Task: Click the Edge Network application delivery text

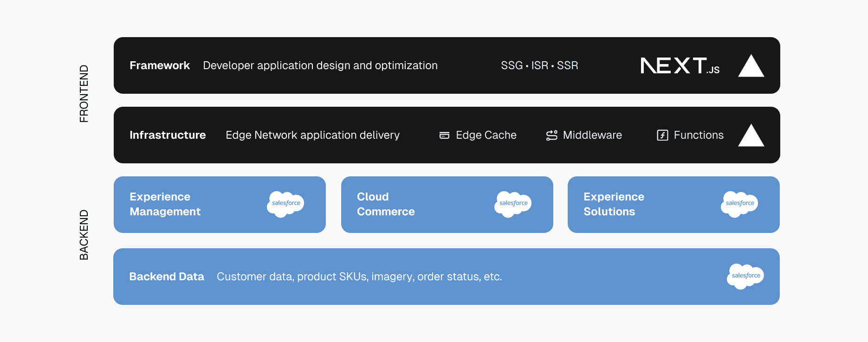Action: (x=312, y=135)
